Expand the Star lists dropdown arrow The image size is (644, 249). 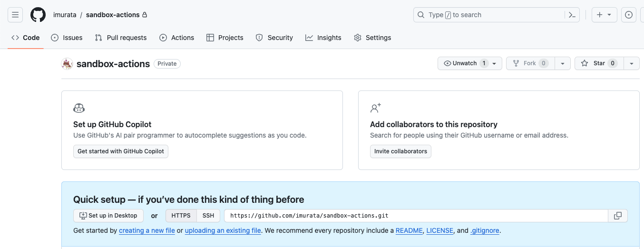[631, 63]
